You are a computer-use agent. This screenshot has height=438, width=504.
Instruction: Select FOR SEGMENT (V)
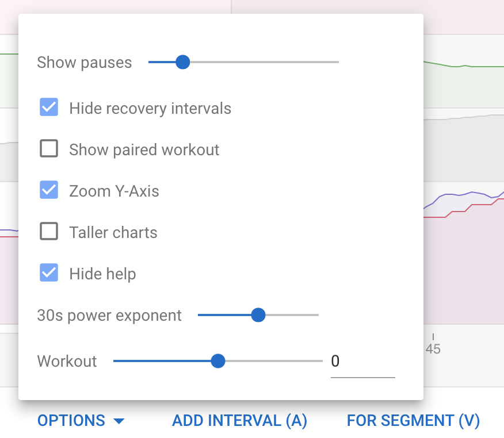(413, 420)
